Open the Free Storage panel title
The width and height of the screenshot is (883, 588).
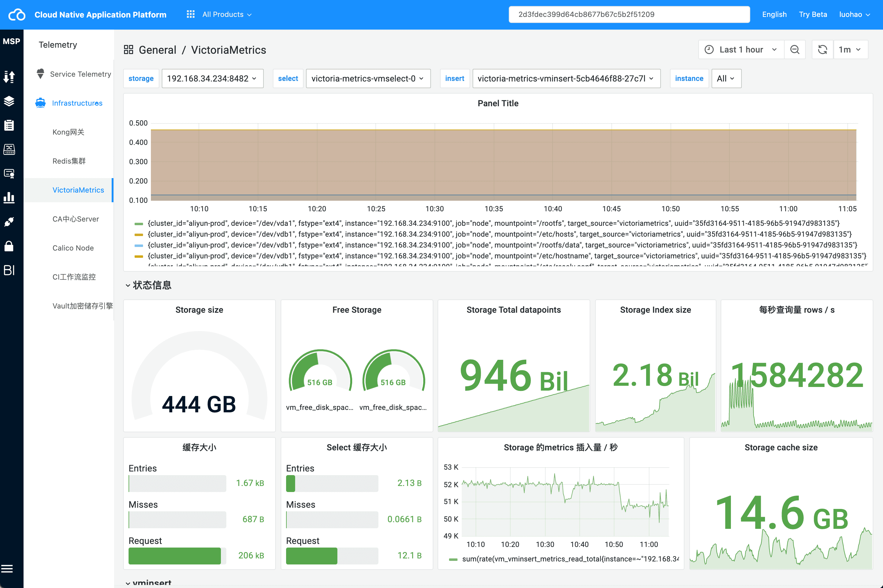point(357,310)
